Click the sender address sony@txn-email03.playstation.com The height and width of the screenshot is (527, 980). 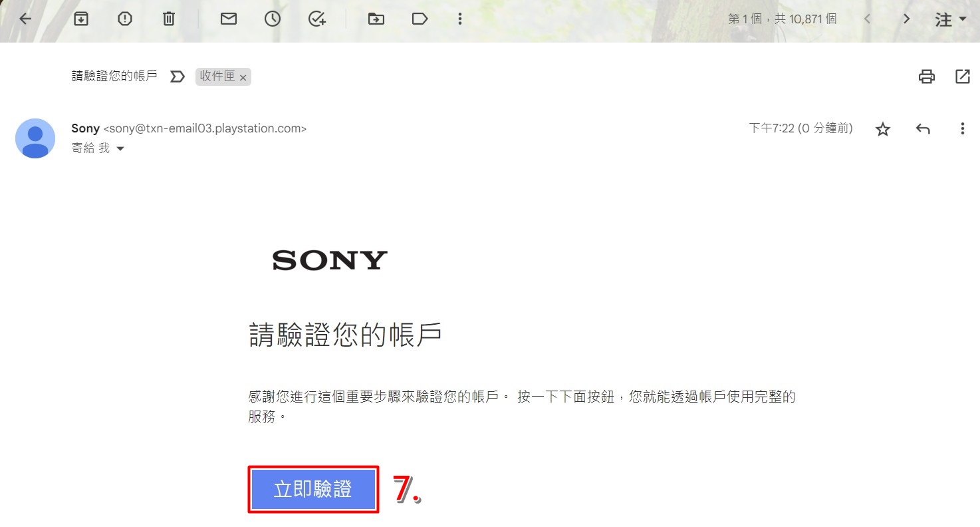205,128
